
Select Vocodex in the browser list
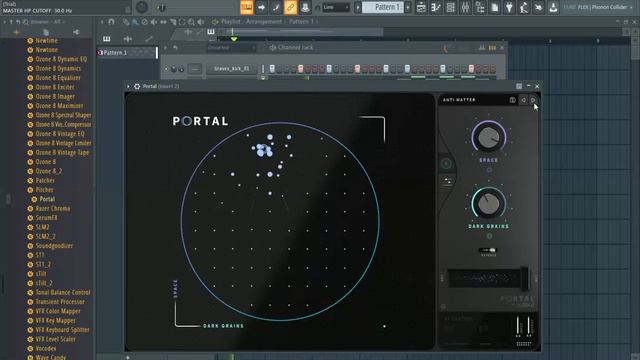point(46,349)
